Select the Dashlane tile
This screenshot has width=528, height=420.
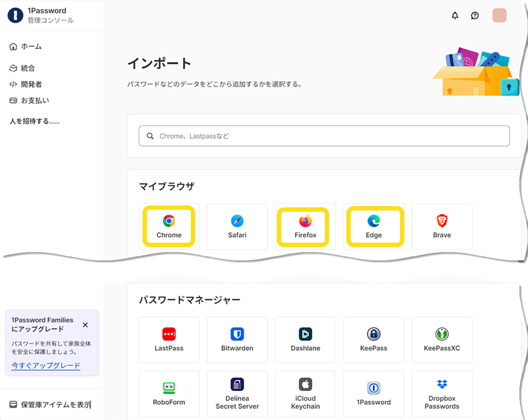point(306,340)
